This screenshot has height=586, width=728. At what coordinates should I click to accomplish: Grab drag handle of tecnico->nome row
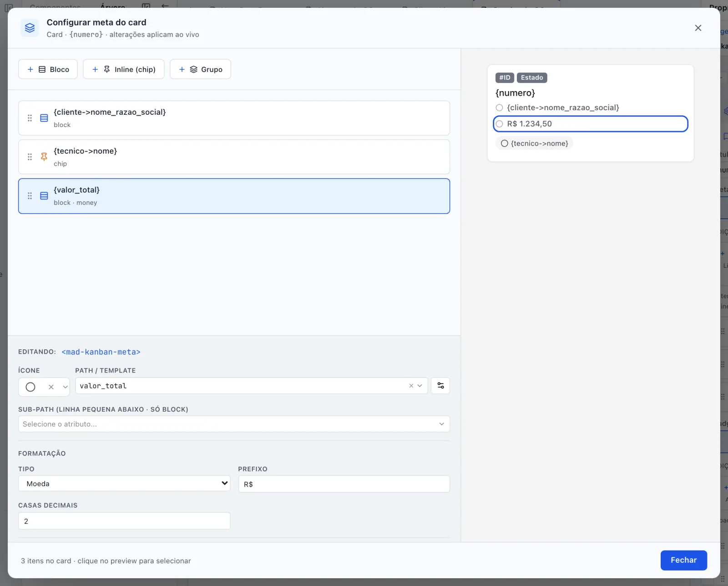pos(30,157)
